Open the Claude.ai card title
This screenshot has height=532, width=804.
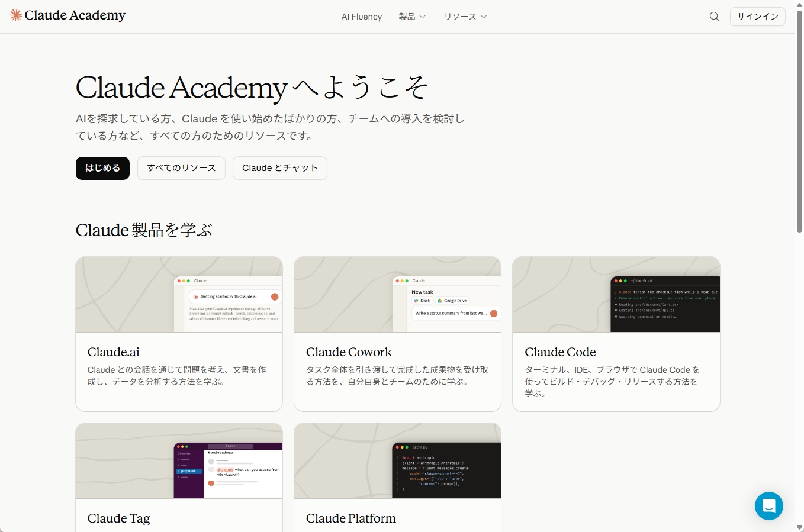[114, 352]
